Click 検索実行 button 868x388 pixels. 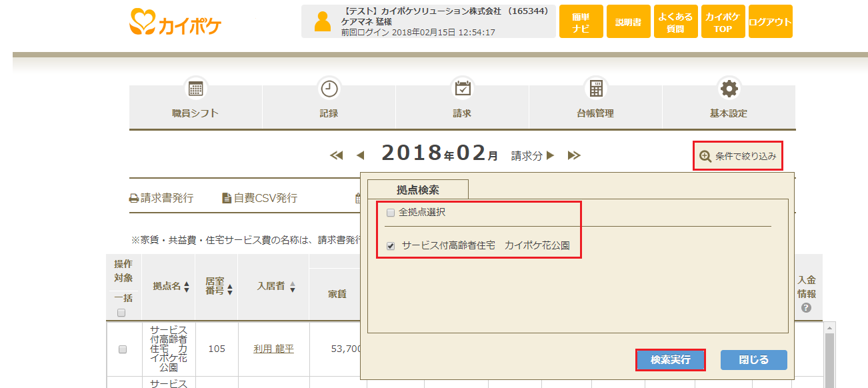point(670,360)
